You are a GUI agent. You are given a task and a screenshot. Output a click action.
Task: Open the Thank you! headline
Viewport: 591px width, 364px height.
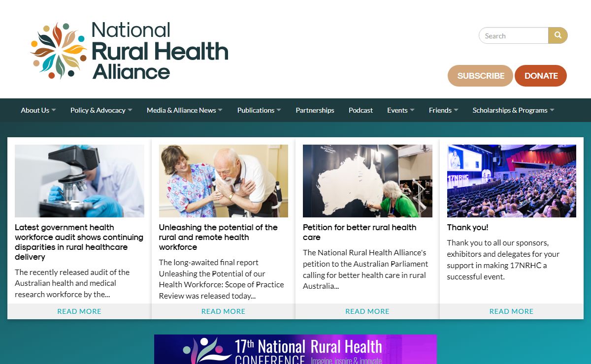pyautogui.click(x=468, y=227)
